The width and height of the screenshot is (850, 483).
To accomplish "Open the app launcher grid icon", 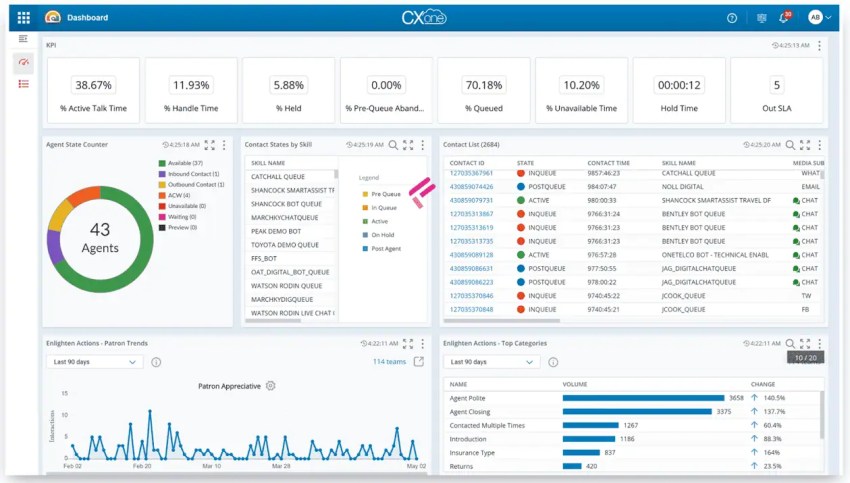I will coord(24,18).
